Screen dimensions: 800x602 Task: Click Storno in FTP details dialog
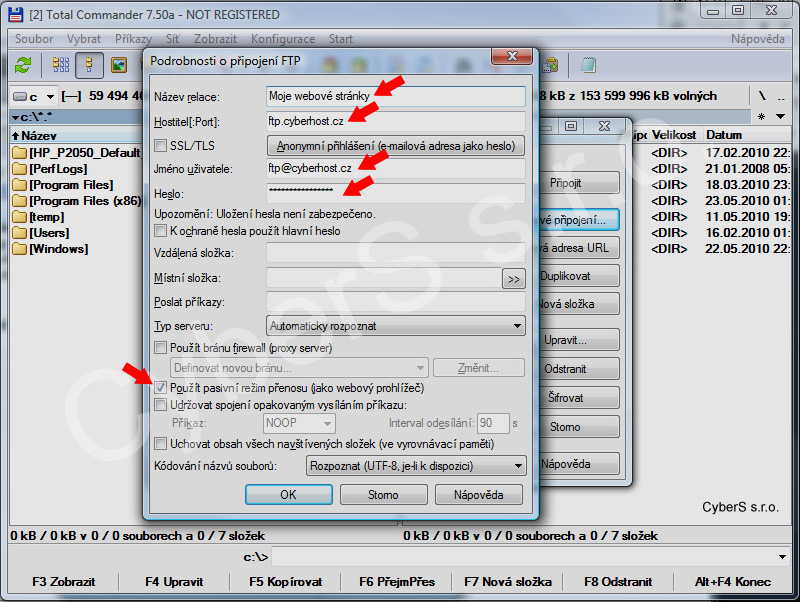pos(384,494)
